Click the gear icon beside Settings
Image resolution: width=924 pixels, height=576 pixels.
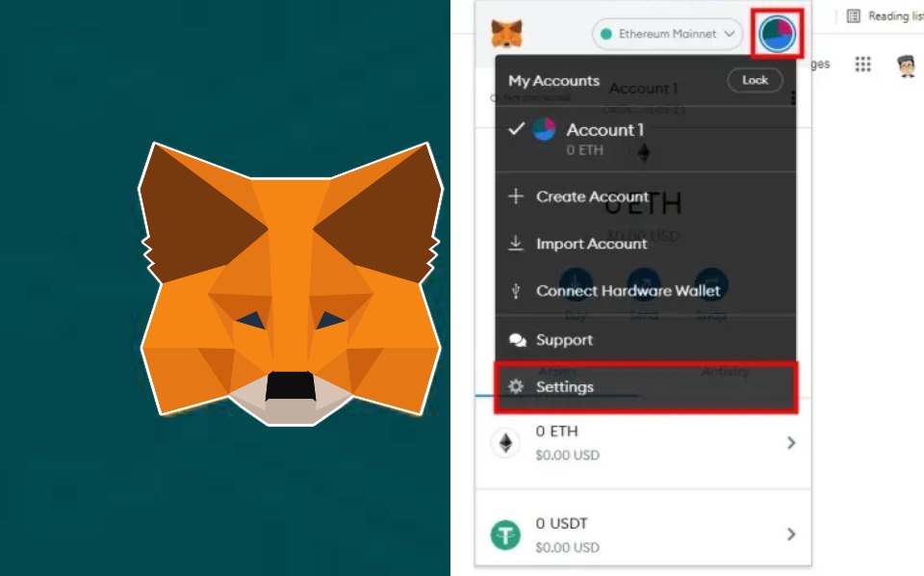point(516,386)
